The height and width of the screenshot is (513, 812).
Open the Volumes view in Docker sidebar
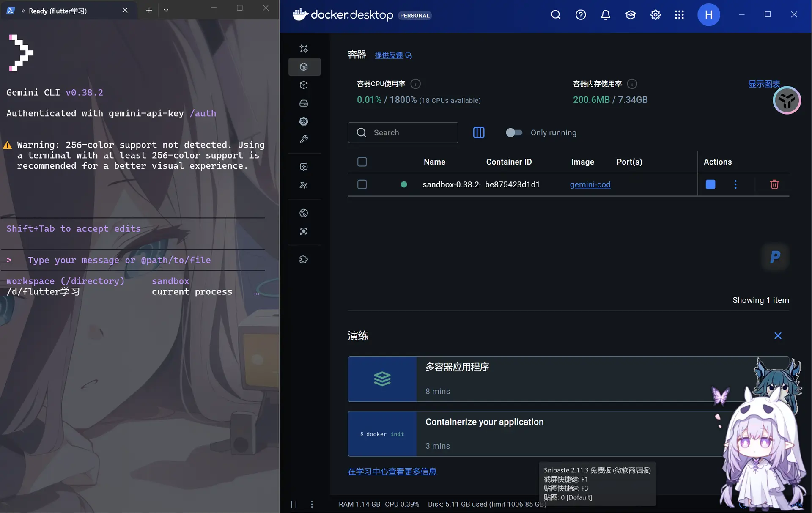click(x=304, y=103)
